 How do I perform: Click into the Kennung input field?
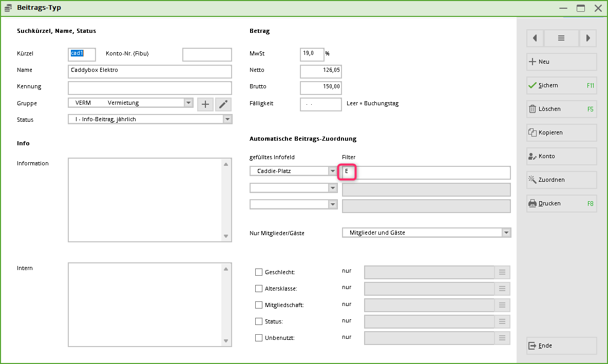point(149,87)
